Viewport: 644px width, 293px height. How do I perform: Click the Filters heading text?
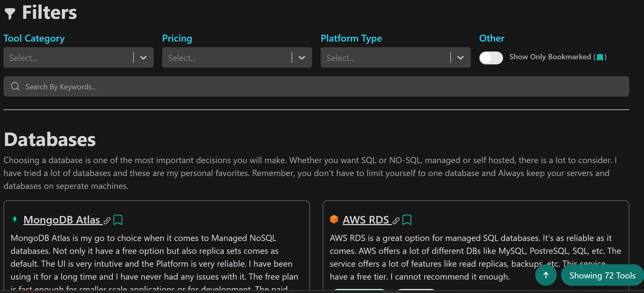pyautogui.click(x=49, y=13)
